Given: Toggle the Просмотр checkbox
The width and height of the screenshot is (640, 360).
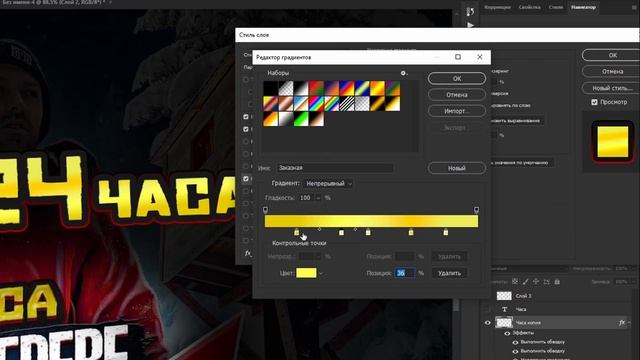Looking at the screenshot, I should [594, 102].
